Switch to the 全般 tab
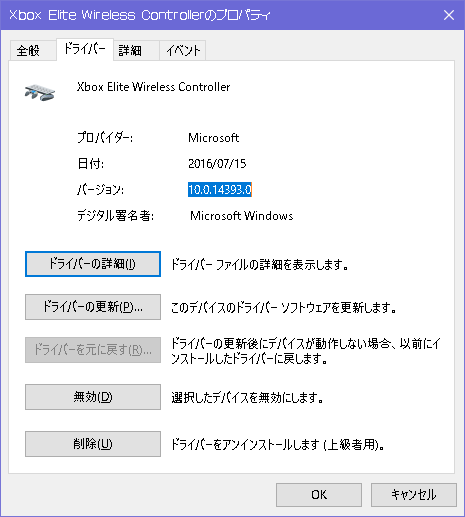The image size is (465, 517). 28,51
